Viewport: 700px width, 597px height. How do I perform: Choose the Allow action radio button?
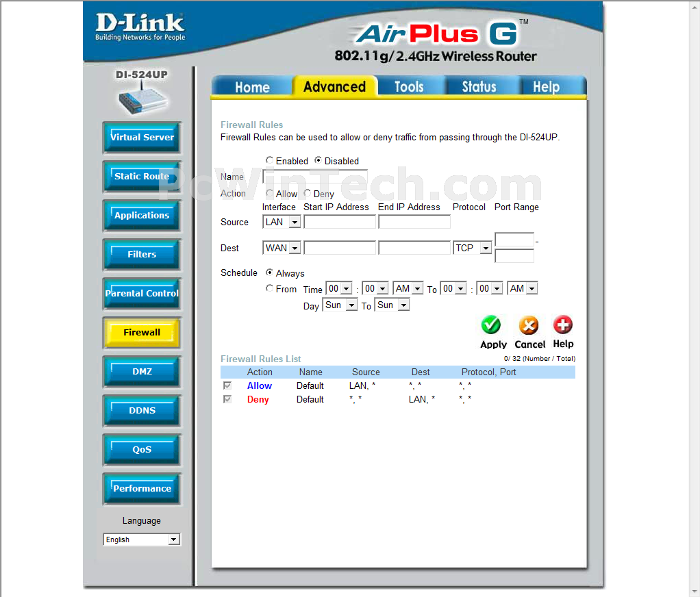(x=269, y=193)
